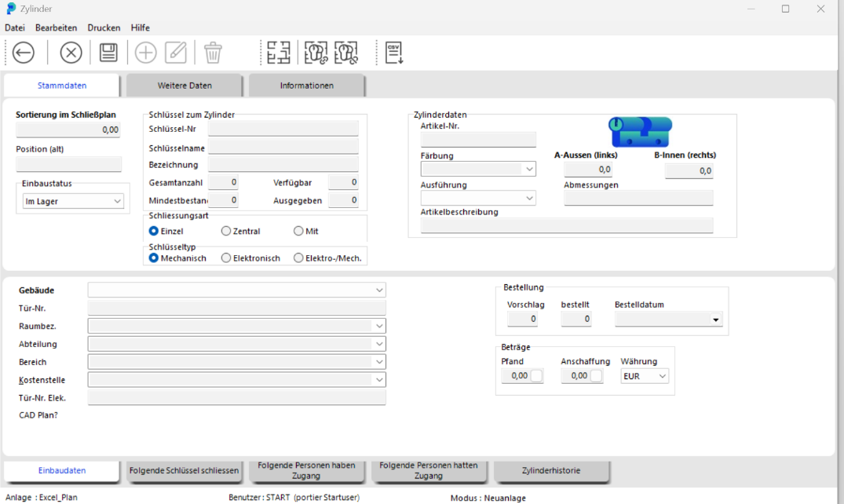844x504 pixels.
Task: Click the unlink key from plan icon
Action: pyautogui.click(x=346, y=53)
